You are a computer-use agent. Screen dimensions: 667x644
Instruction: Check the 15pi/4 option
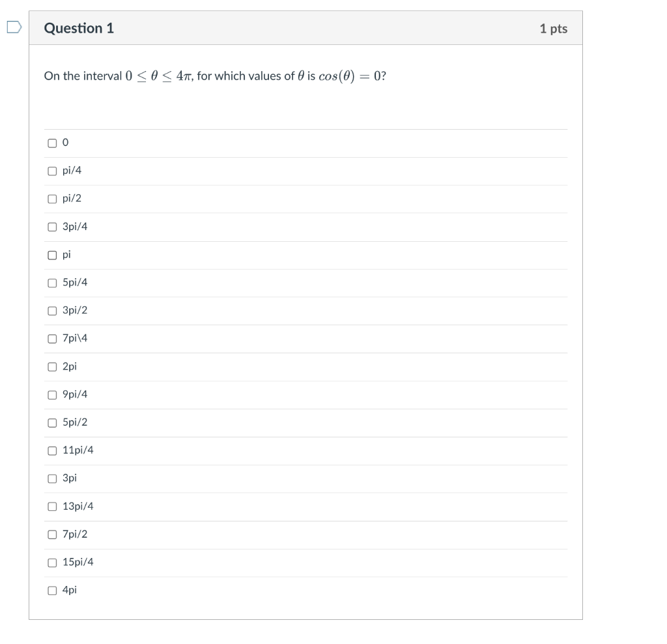[x=52, y=562]
